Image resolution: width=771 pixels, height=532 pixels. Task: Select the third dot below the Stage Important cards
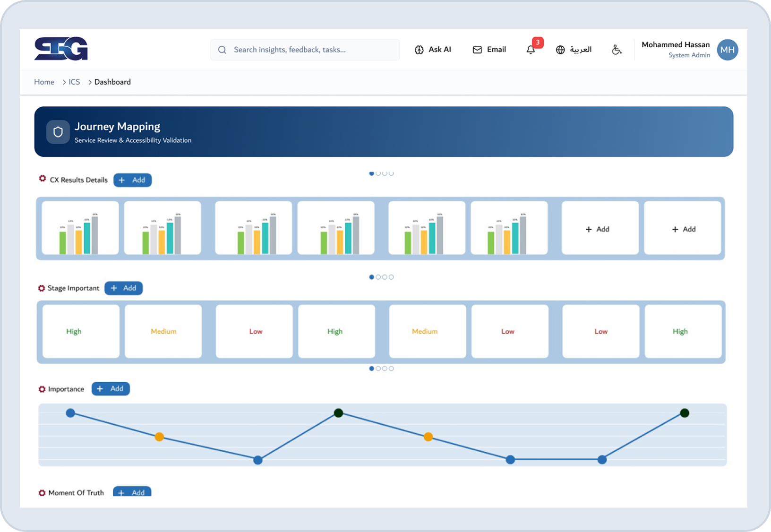point(385,369)
